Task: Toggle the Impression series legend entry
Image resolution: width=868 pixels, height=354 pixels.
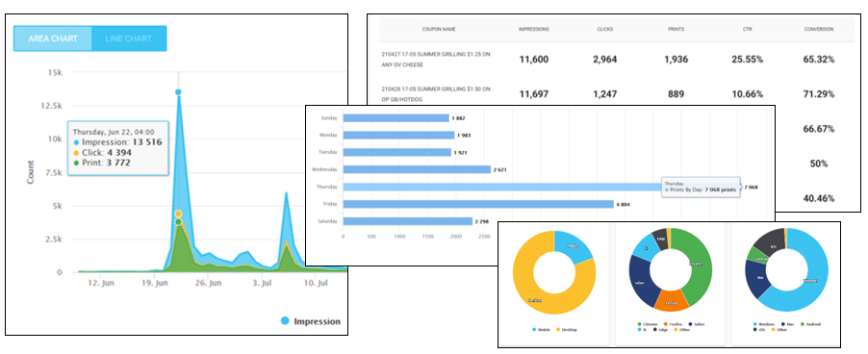Action: click(311, 321)
